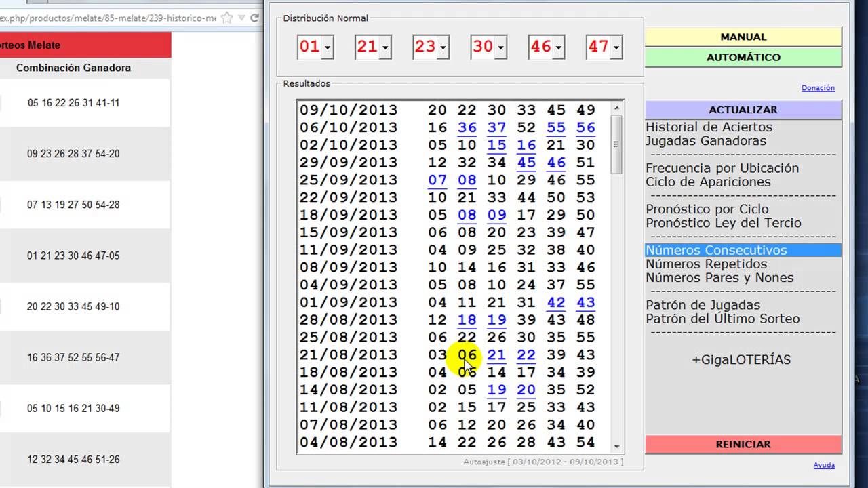This screenshot has width=868, height=488.
Task: Click the results list scrollbar thumb
Action: 616,144
